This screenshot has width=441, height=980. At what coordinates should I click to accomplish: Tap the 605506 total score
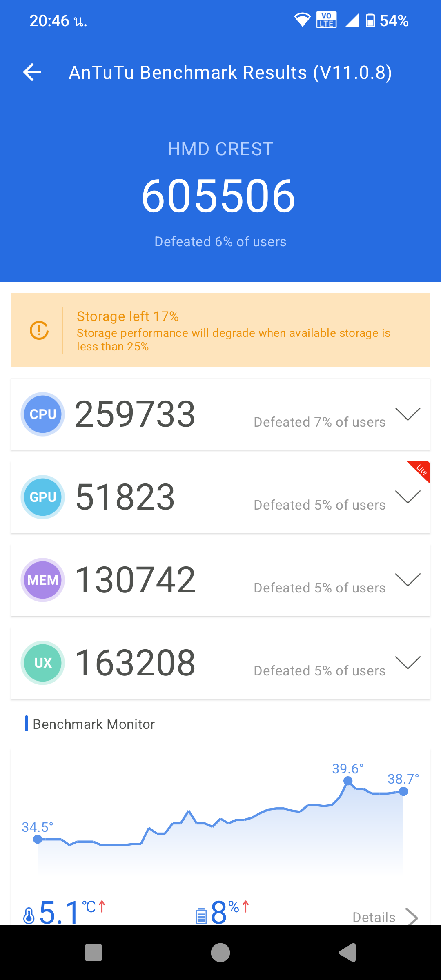[x=218, y=196]
